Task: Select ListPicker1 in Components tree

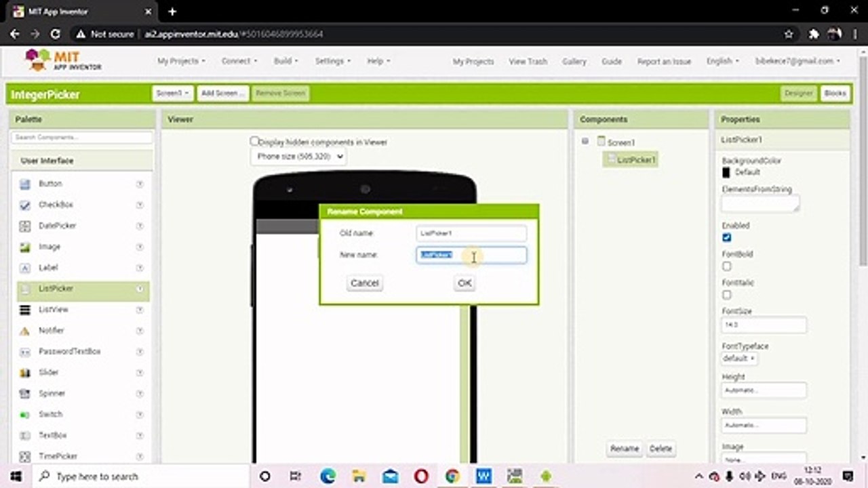Action: click(x=631, y=160)
